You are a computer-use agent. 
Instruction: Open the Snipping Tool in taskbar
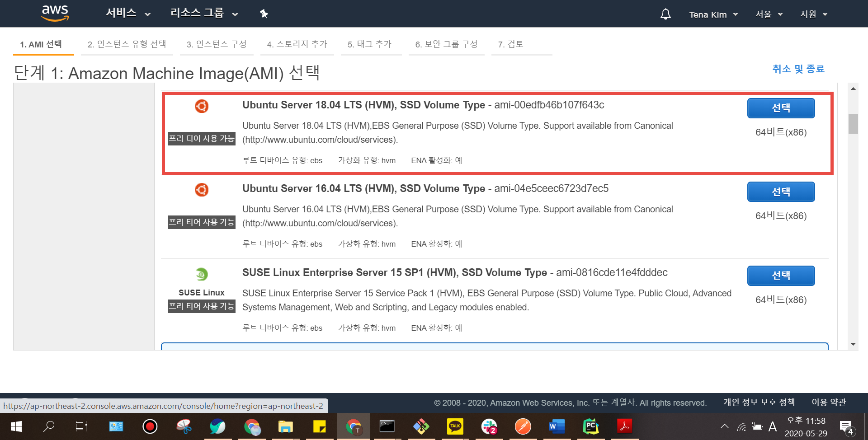[x=184, y=426]
